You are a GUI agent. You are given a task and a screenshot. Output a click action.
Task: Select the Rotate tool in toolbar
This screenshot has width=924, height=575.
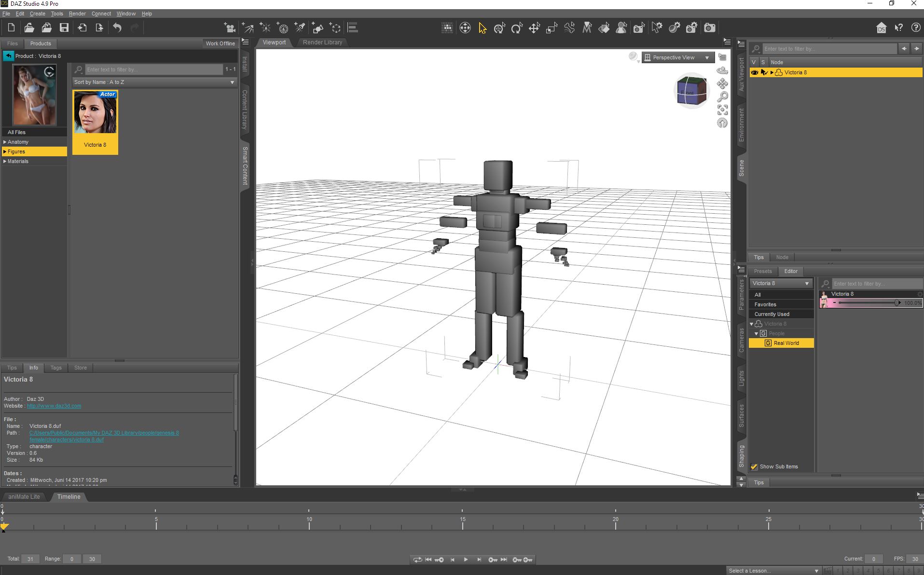click(517, 28)
